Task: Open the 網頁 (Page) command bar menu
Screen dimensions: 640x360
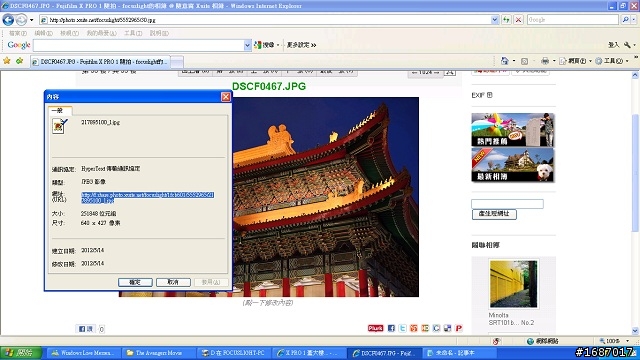Action: pos(575,61)
